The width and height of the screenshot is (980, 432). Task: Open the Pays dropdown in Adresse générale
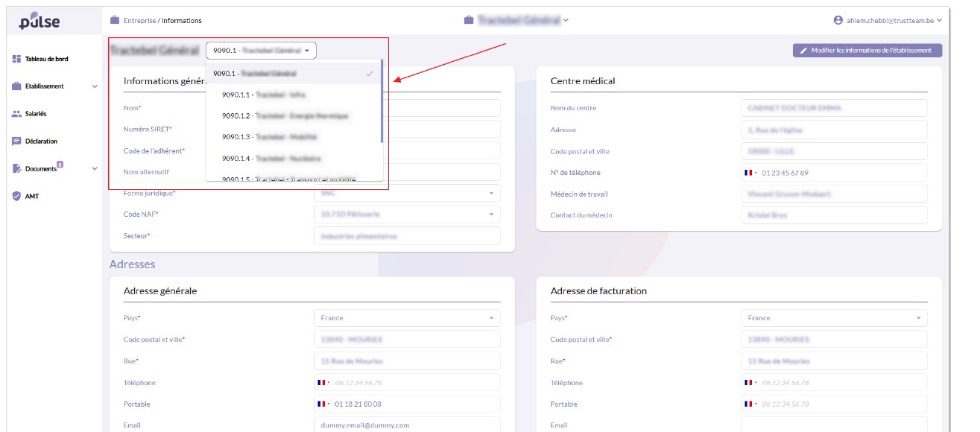(x=407, y=318)
